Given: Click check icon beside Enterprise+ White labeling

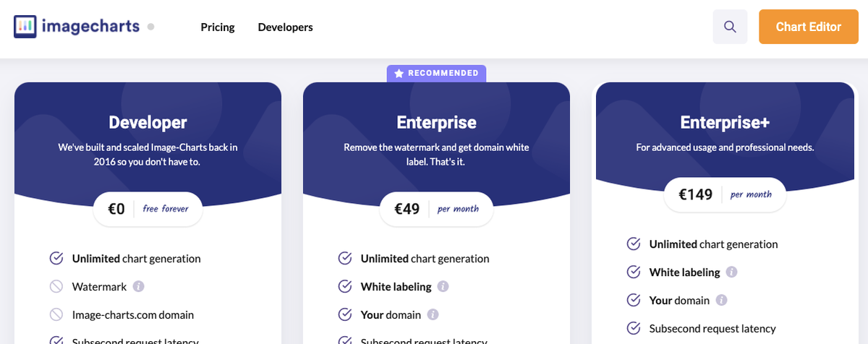Looking at the screenshot, I should click(634, 272).
